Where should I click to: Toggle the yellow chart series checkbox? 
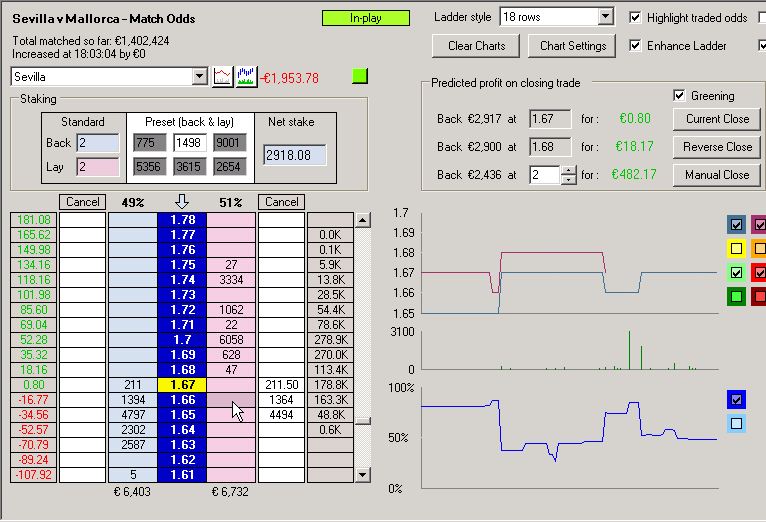pyautogui.click(x=737, y=249)
